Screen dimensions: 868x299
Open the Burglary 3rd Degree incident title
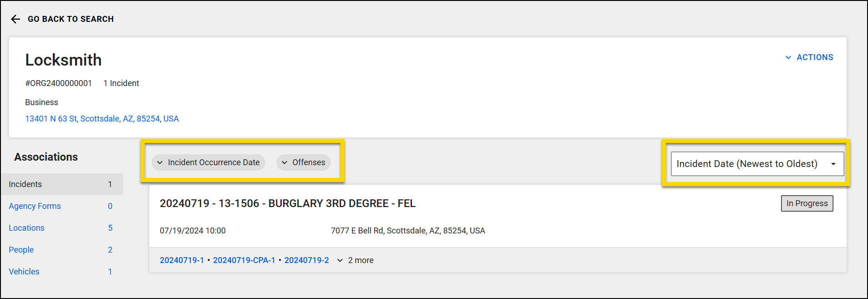287,203
